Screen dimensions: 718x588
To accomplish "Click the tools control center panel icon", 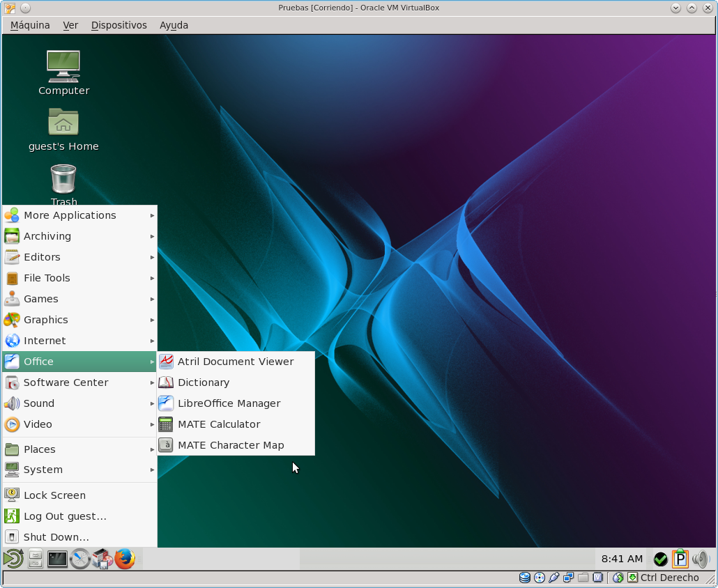I will pos(80,559).
